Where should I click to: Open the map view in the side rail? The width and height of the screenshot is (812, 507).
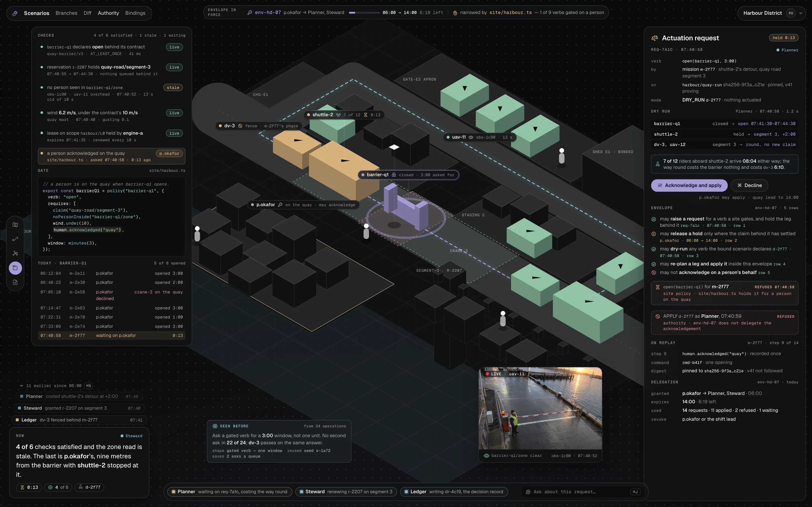(x=15, y=225)
